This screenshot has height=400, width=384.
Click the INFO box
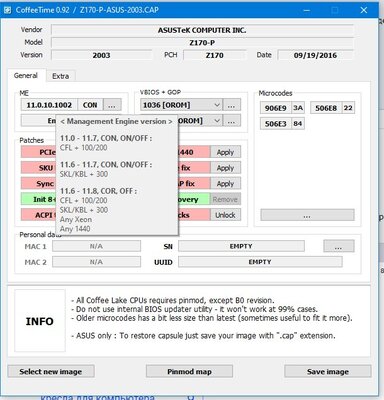pos(40,321)
